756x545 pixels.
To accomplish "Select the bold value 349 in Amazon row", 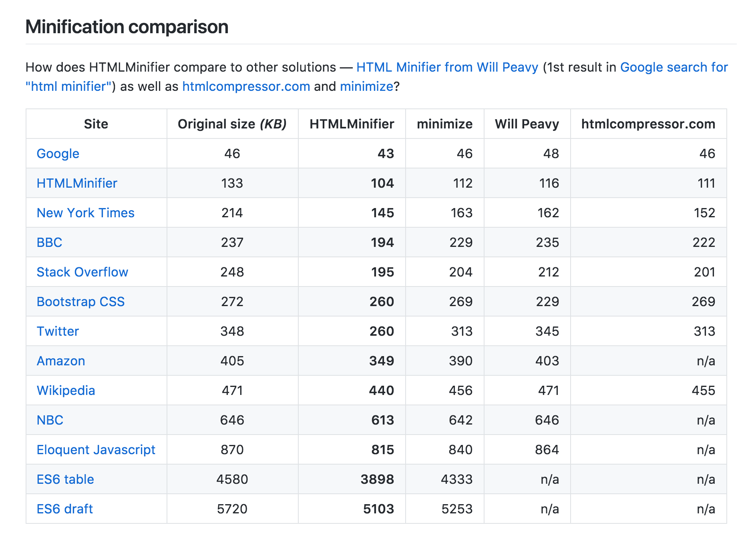I will coord(382,361).
